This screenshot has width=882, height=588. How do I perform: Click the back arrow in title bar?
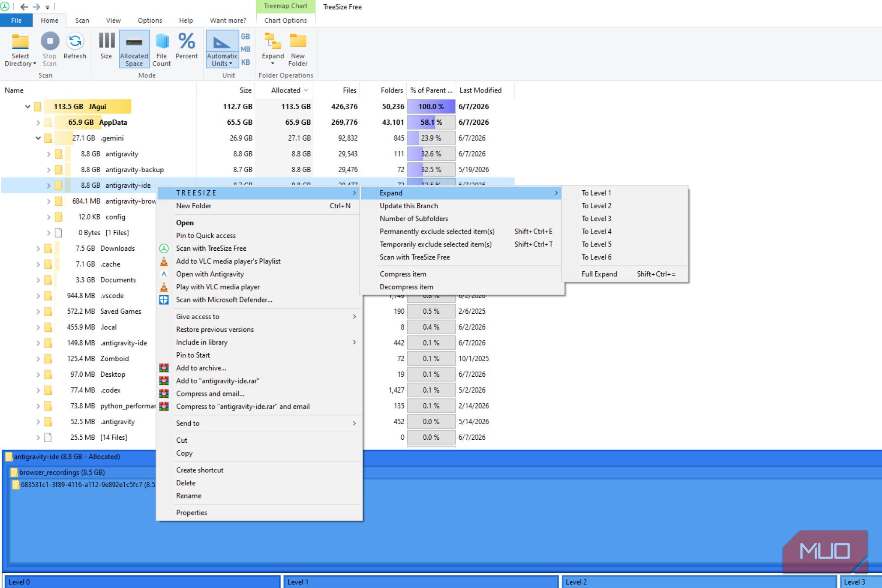(x=24, y=7)
